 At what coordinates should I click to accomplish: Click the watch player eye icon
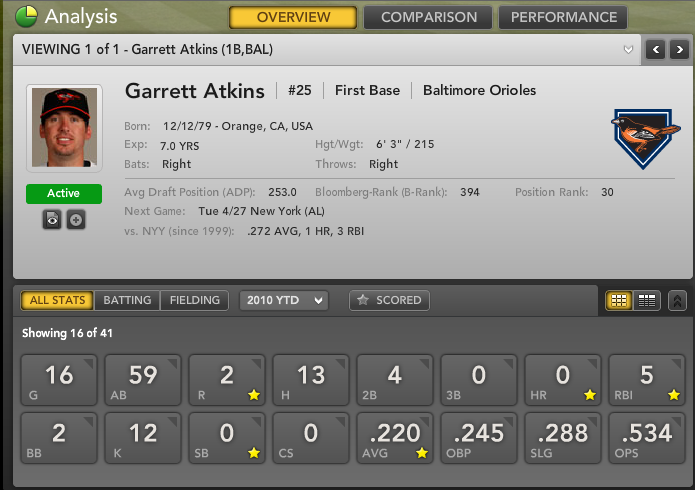[52, 219]
